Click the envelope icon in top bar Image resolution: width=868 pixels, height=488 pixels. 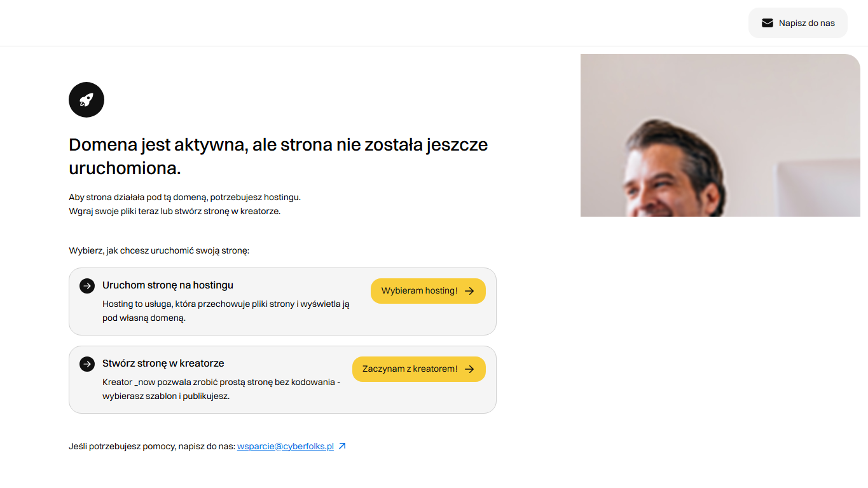click(x=768, y=23)
